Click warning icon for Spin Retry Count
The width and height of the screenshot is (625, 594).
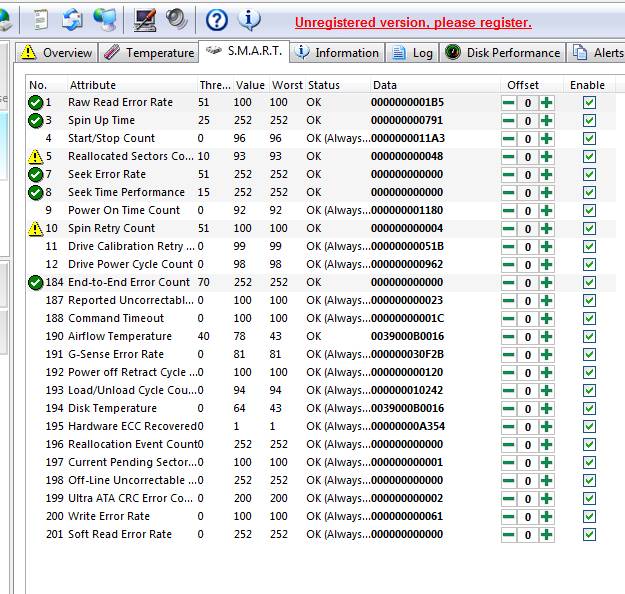click(x=35, y=228)
